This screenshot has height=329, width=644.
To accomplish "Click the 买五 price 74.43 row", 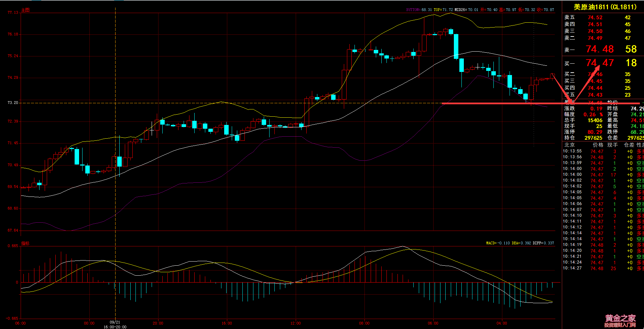I will 595,95.
